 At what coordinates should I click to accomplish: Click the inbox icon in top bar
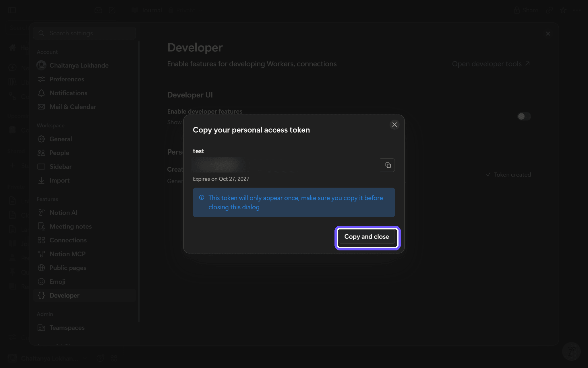coord(98,10)
